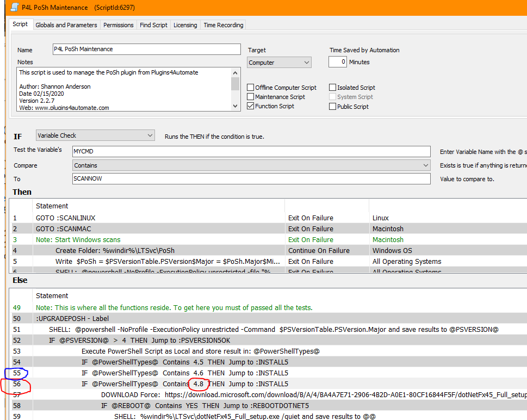This screenshot has height=420, width=527.
Task: Edit the MYCMD variable field
Action: (251, 151)
